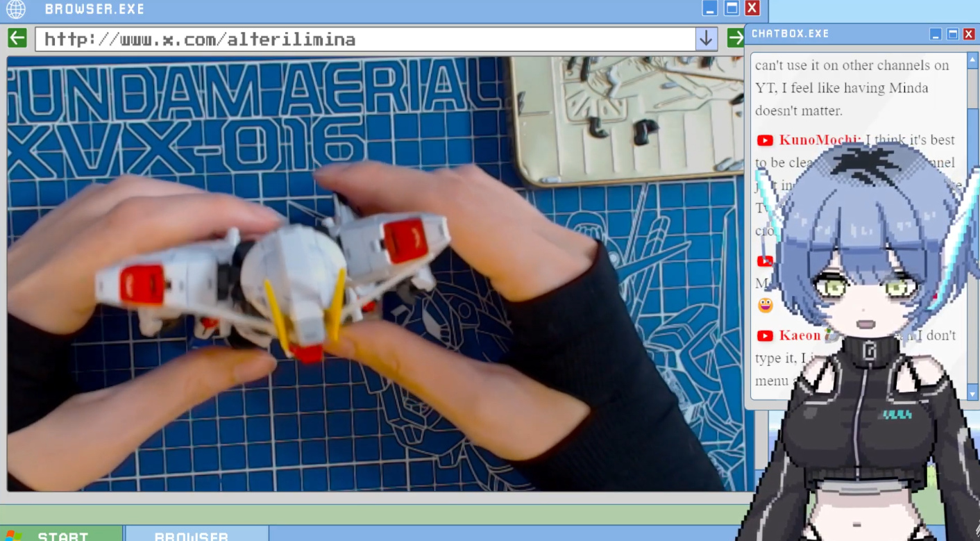Viewport: 980px width, 541px height.
Task: Open Kaeon's username in chat
Action: click(x=800, y=335)
